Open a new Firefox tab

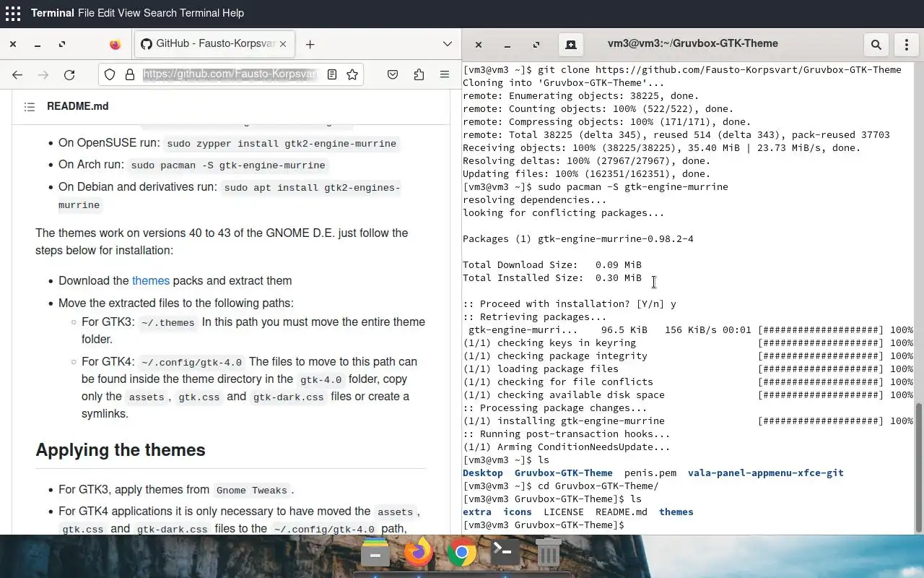click(310, 44)
